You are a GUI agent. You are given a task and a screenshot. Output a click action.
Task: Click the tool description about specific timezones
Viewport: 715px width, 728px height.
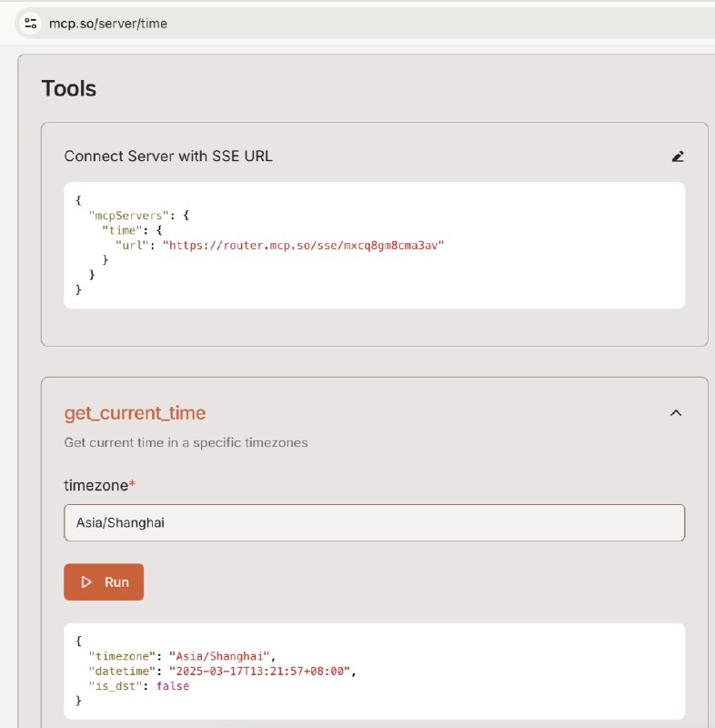pos(186,442)
